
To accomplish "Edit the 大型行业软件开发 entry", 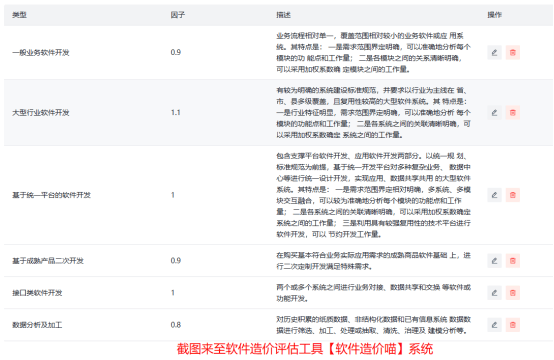I will point(494,113).
